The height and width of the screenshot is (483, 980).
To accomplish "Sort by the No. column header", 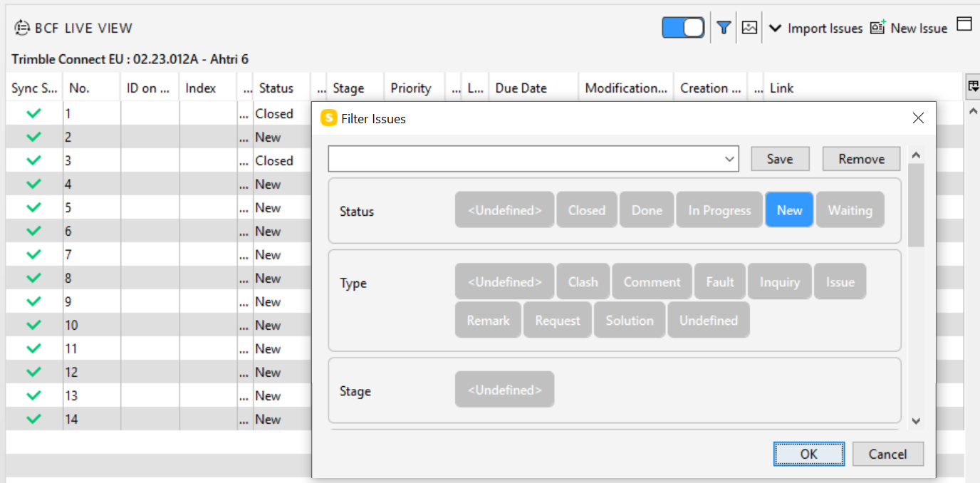I will click(x=92, y=88).
